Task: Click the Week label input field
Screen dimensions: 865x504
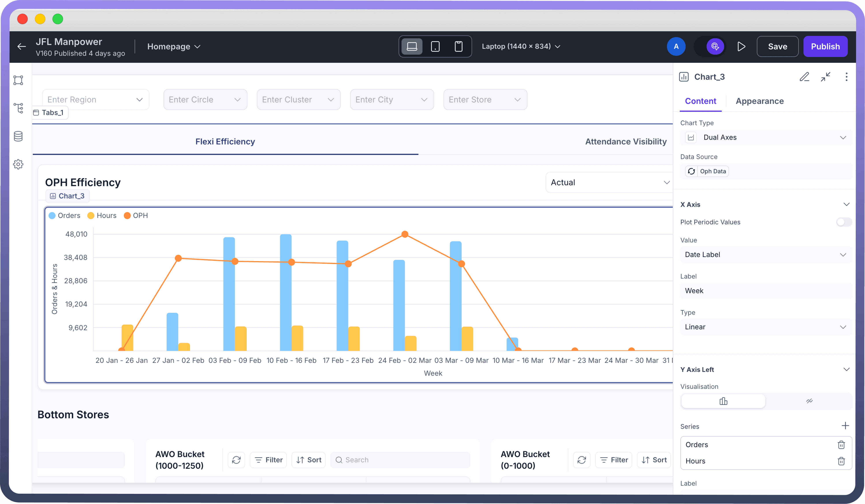Action: click(x=766, y=291)
